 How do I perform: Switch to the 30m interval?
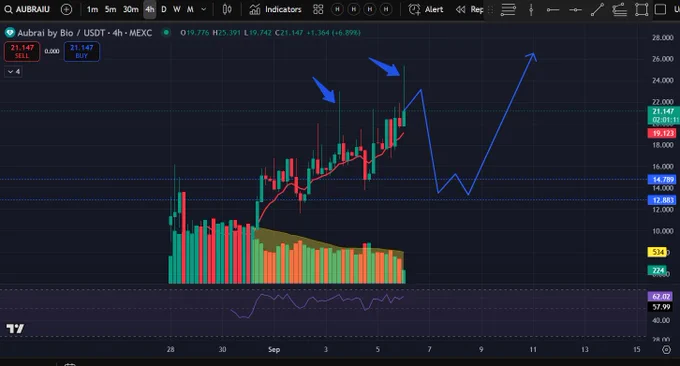coord(131,9)
